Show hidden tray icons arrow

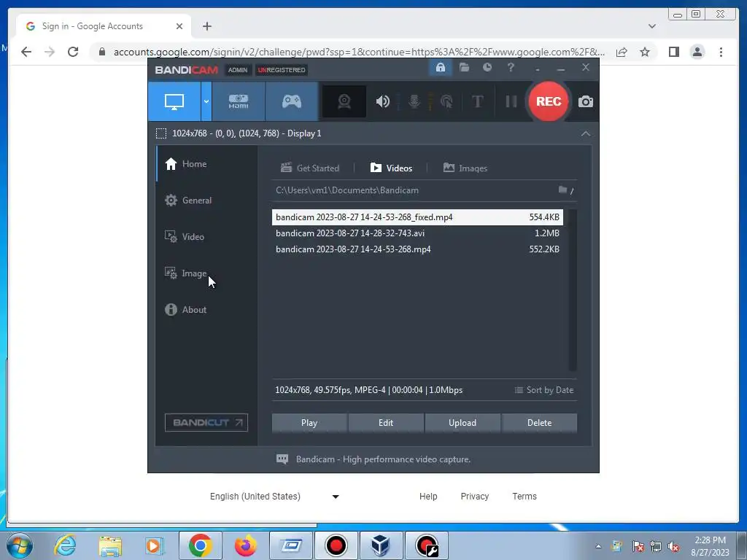coord(598,546)
